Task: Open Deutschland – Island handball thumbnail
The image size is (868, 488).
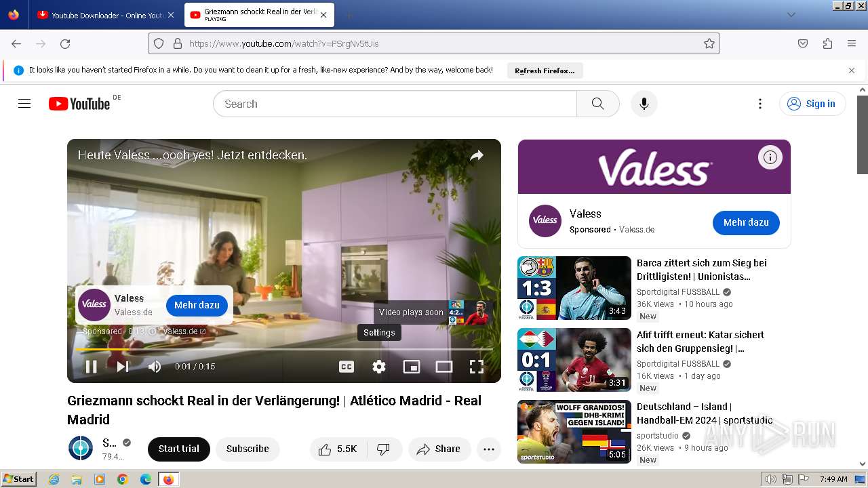Action: 574,432
